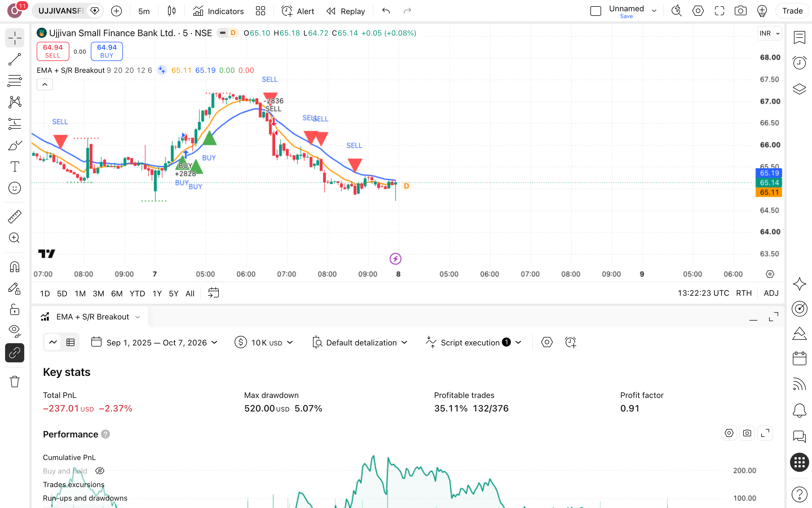The width and height of the screenshot is (812, 508).
Task: Toggle Buy and hold visibility eye
Action: pyautogui.click(x=100, y=471)
